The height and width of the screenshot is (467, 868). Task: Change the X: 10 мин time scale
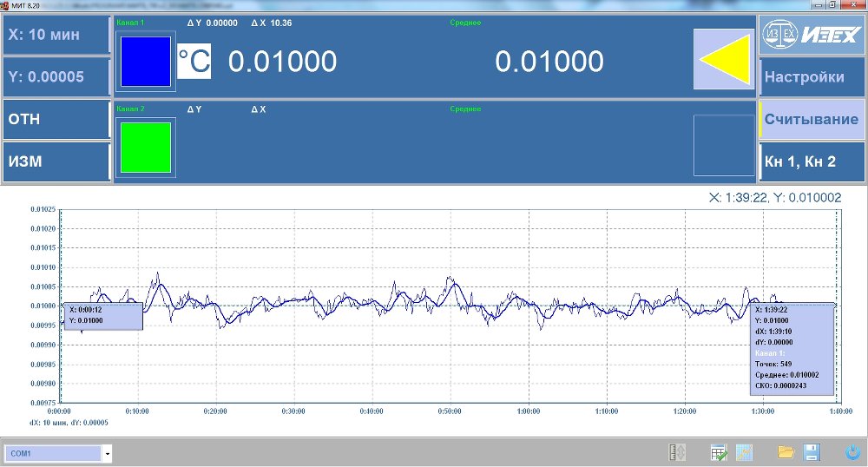click(x=56, y=36)
